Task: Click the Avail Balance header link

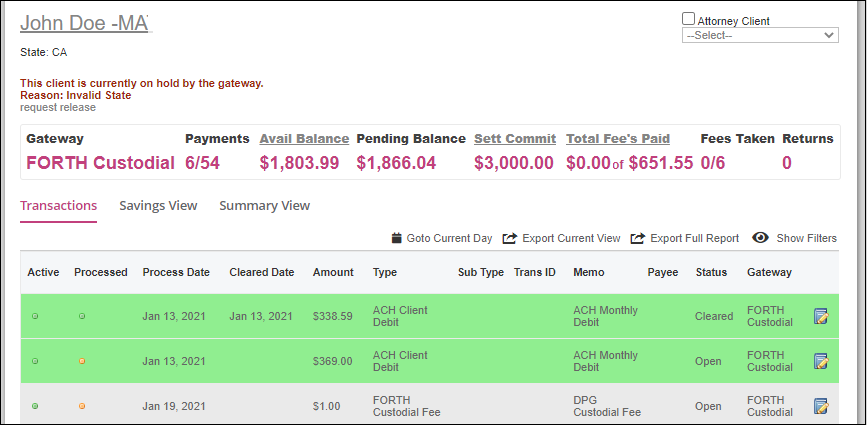Action: [304, 139]
